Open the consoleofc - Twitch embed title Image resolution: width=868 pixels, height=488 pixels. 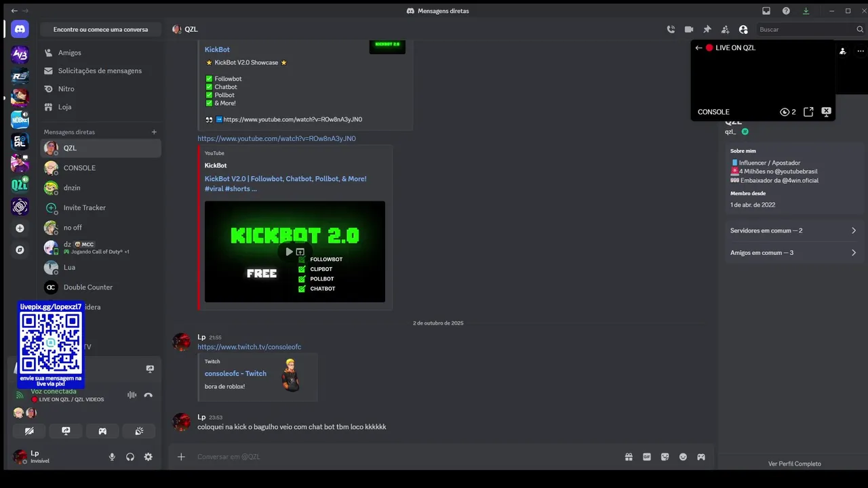pyautogui.click(x=235, y=373)
